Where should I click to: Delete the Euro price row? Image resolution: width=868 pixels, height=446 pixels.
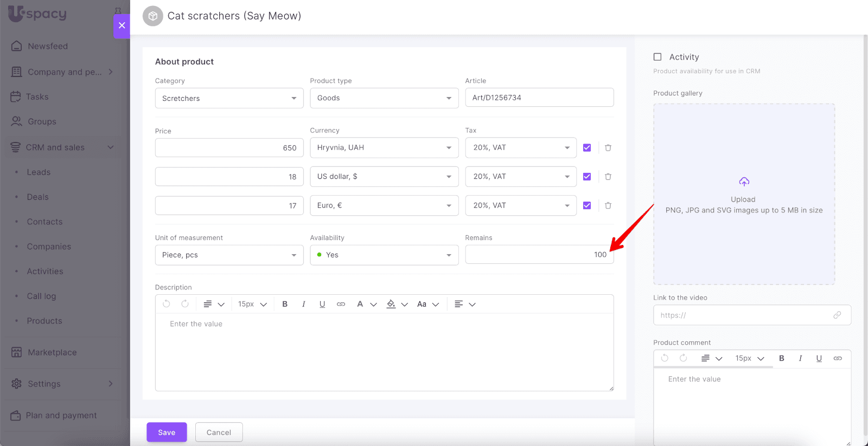[608, 205]
